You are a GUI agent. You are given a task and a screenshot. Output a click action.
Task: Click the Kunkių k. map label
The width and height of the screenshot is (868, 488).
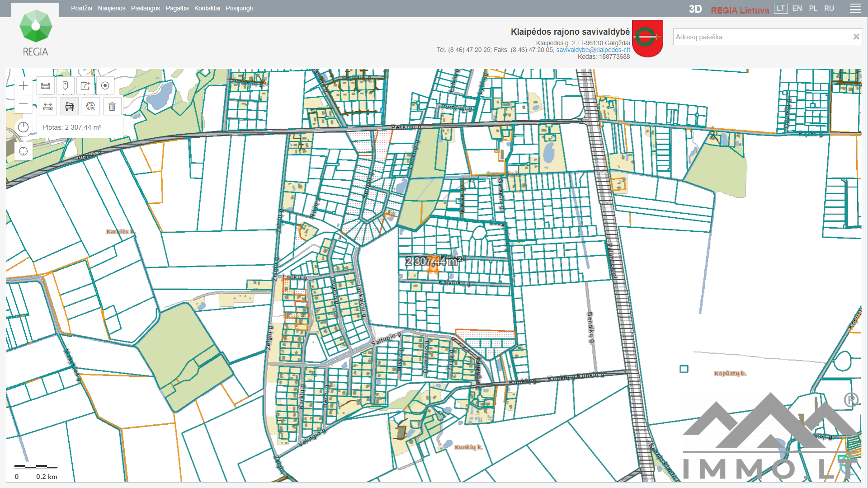pos(468,447)
